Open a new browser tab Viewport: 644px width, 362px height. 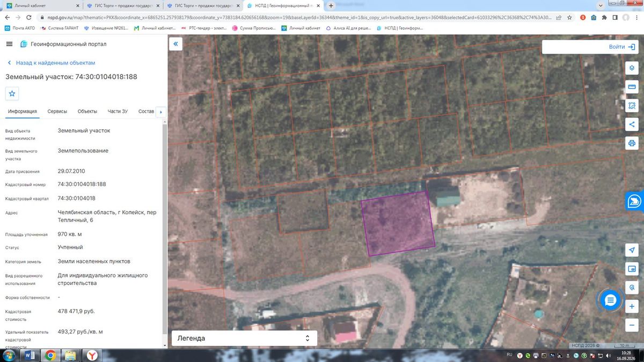331,6
